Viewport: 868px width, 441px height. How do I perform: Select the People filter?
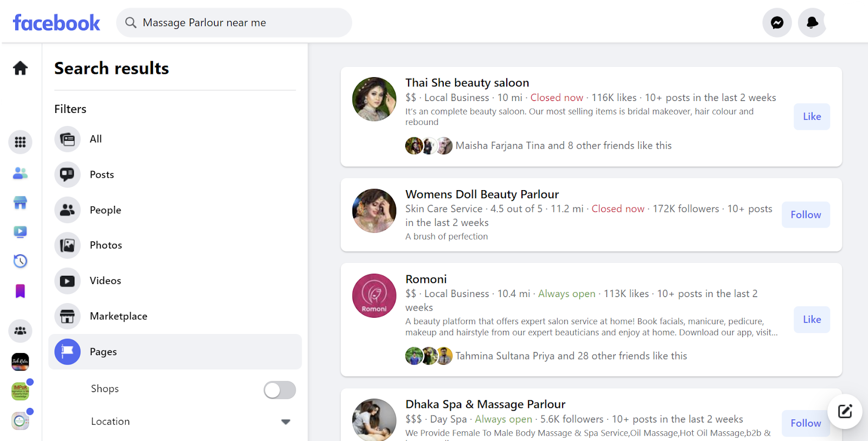coord(175,210)
